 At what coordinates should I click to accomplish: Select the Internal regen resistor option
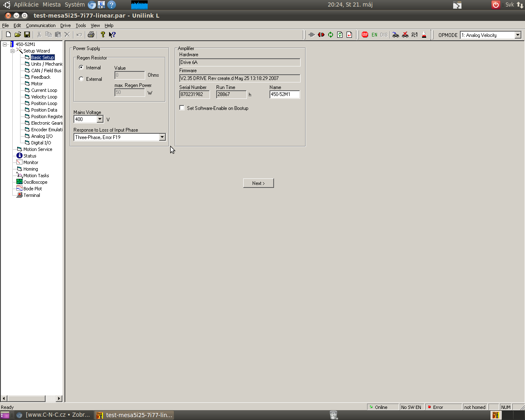point(81,67)
